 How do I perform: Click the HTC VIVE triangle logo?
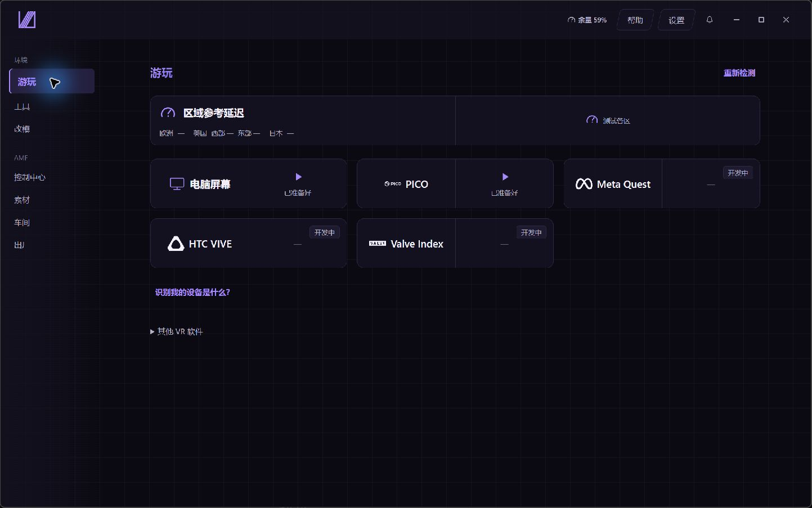[176, 244]
